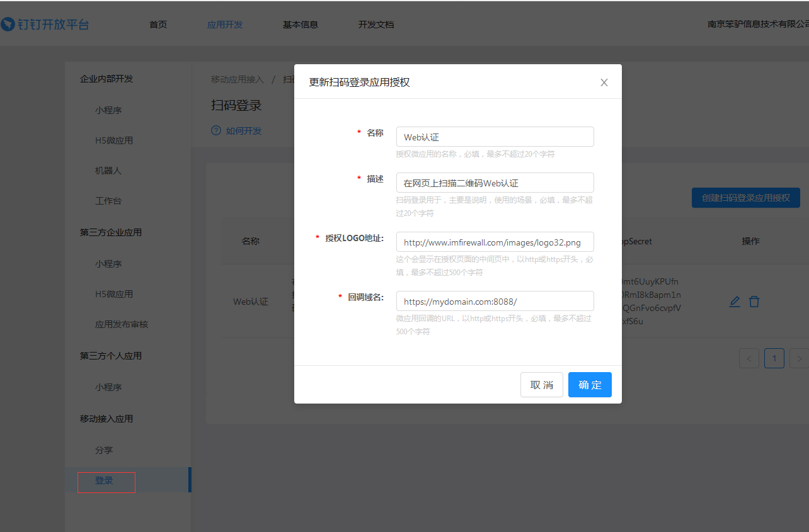
Task: Click the 创建扫码登录应用授权 button
Action: 745,198
